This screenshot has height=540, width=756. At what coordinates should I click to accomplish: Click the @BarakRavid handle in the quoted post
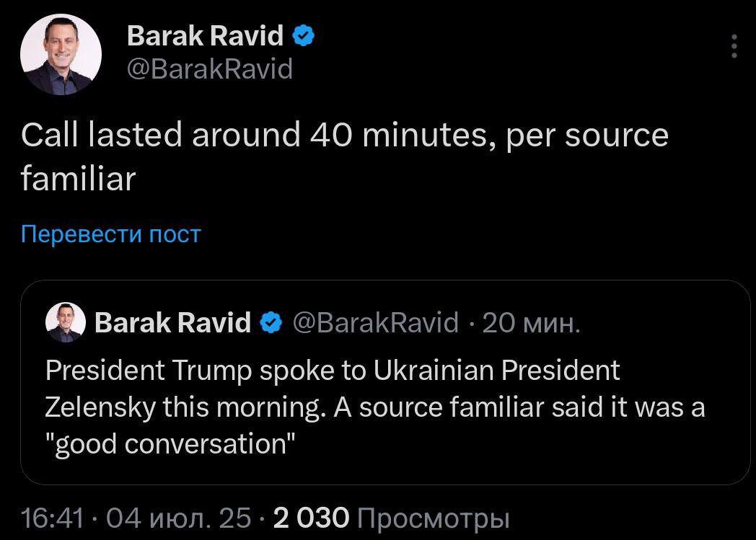tap(375, 322)
